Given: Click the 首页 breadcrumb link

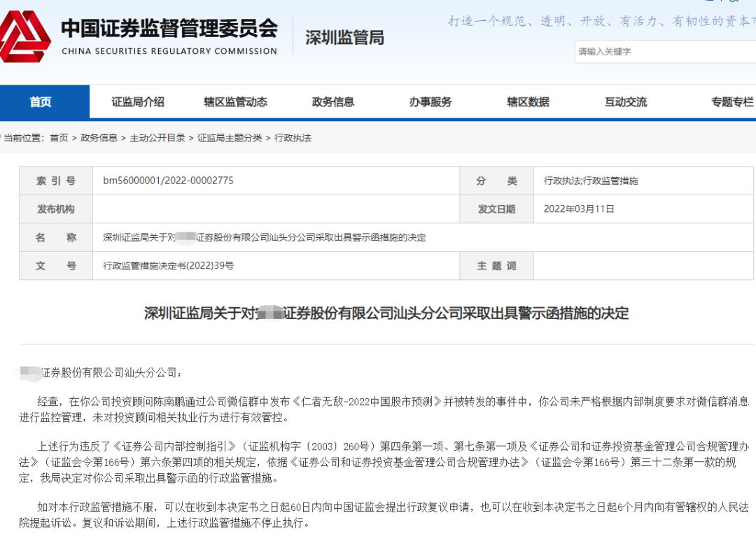Looking at the screenshot, I should pos(59,138).
